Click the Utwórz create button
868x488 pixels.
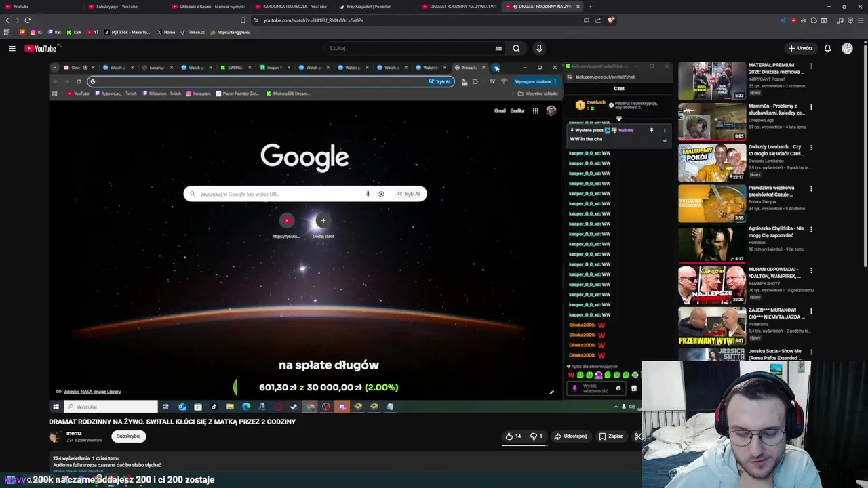[801, 48]
